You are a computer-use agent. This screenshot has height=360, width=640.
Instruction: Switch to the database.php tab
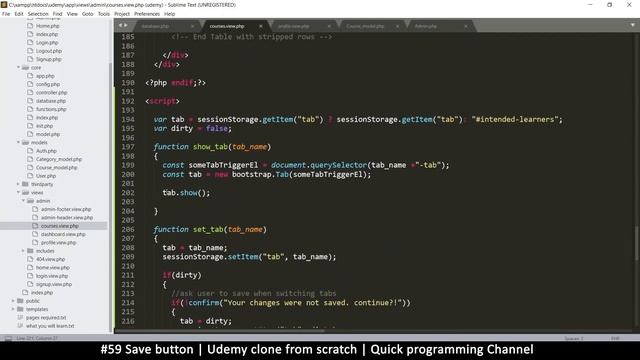coord(156,26)
